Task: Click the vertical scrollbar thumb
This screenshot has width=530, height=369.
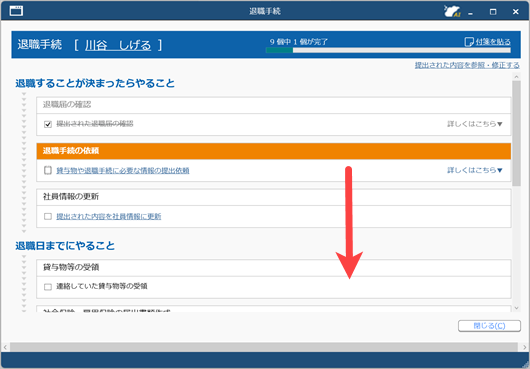Action: point(516,133)
